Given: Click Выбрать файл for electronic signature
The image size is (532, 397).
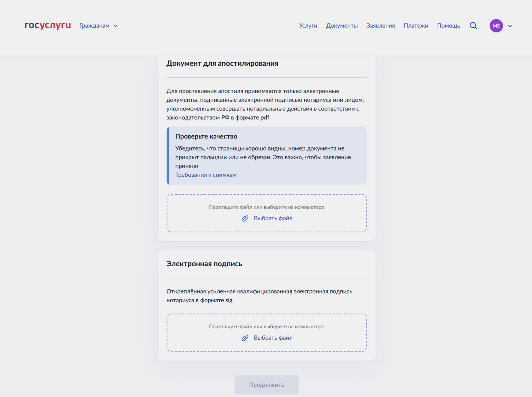Looking at the screenshot, I should pyautogui.click(x=273, y=338).
